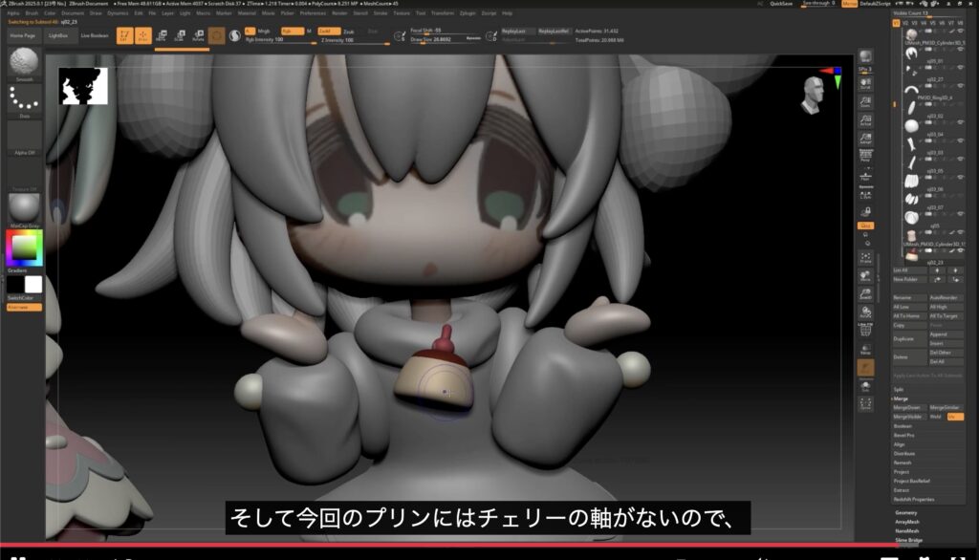
Task: Select the Scale transform tool
Action: 180,35
